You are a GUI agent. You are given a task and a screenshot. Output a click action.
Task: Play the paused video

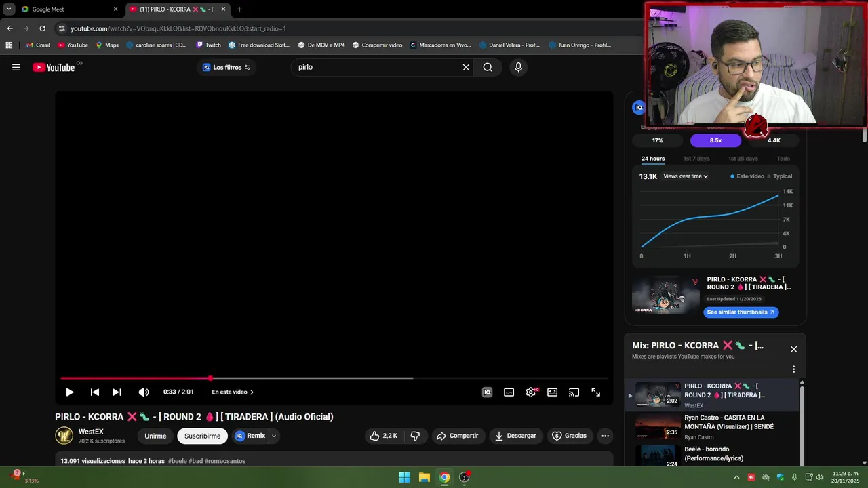point(69,392)
